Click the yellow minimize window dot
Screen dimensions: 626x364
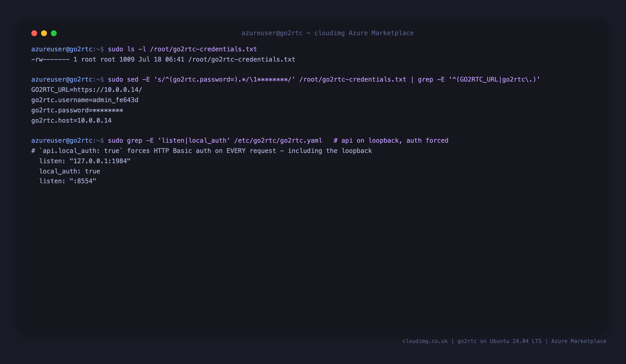44,33
